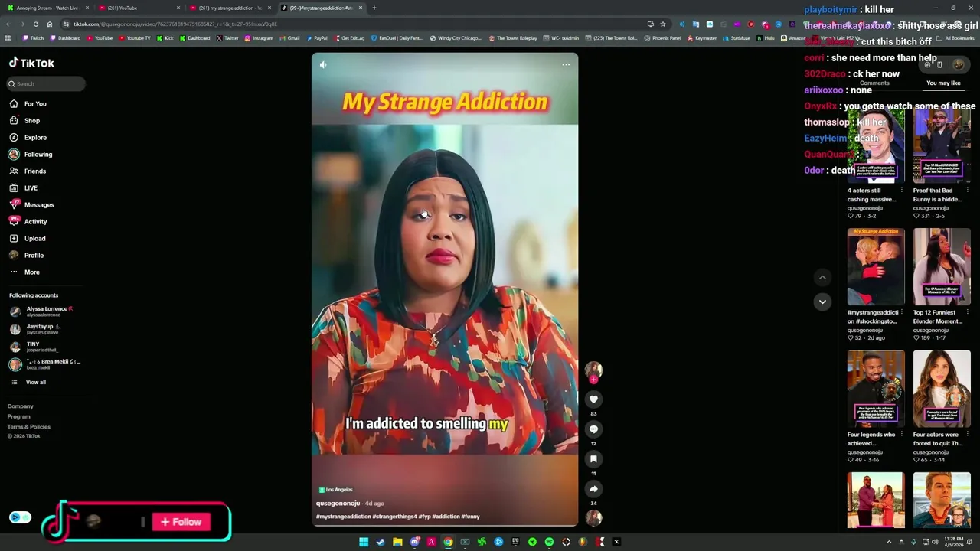This screenshot has width=980, height=551.
Task: Open the Upload page
Action: (28, 239)
